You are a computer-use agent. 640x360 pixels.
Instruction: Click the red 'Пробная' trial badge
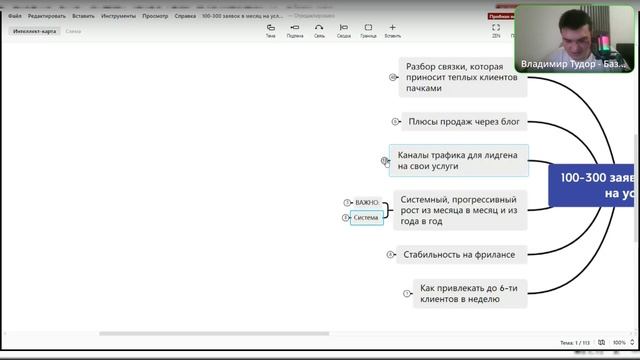[x=501, y=16]
